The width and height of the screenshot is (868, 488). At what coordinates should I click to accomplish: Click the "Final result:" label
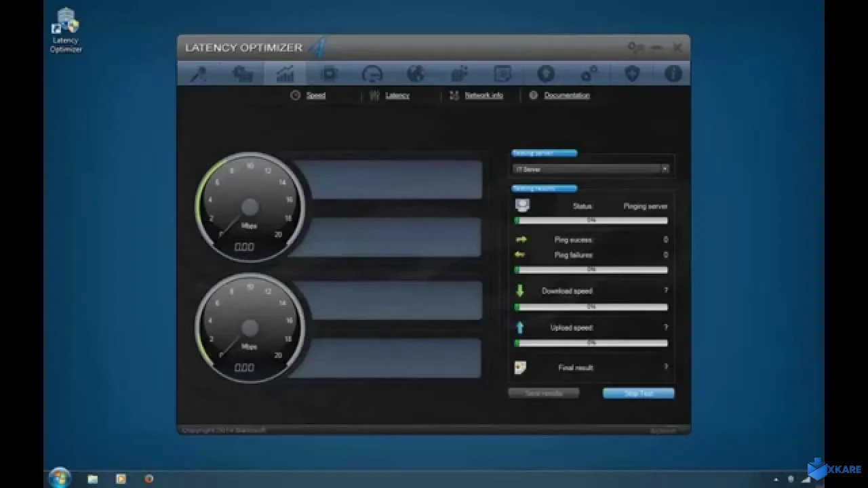coord(576,368)
